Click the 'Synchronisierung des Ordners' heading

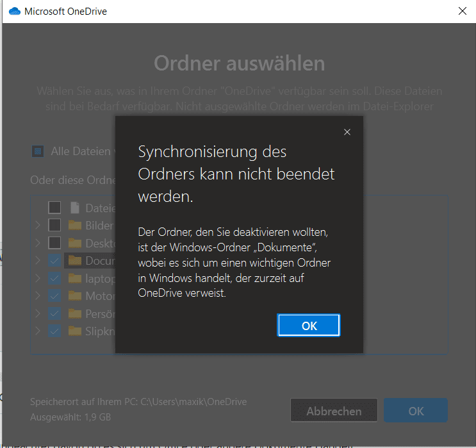(236, 174)
